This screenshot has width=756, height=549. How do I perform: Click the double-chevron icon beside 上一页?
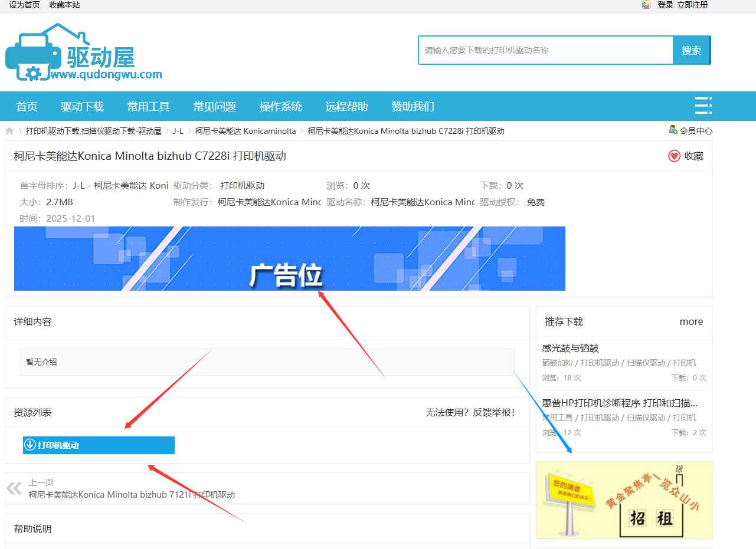tap(13, 487)
